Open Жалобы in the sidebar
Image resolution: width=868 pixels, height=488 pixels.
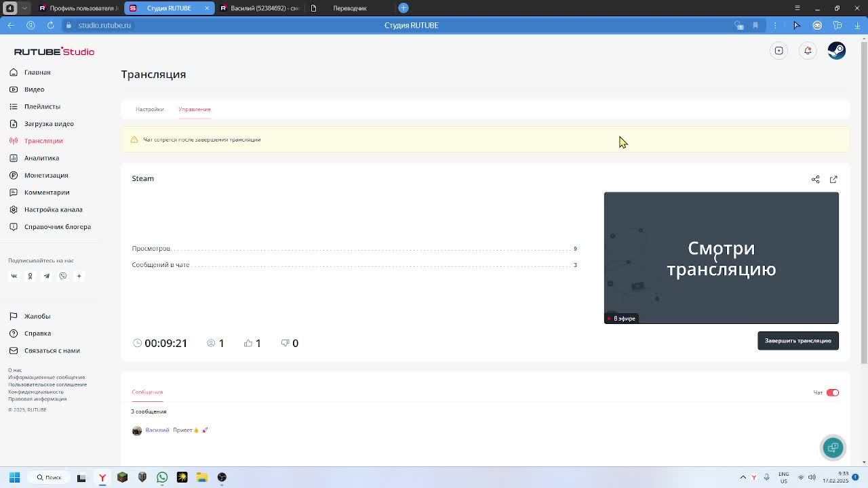31,316
